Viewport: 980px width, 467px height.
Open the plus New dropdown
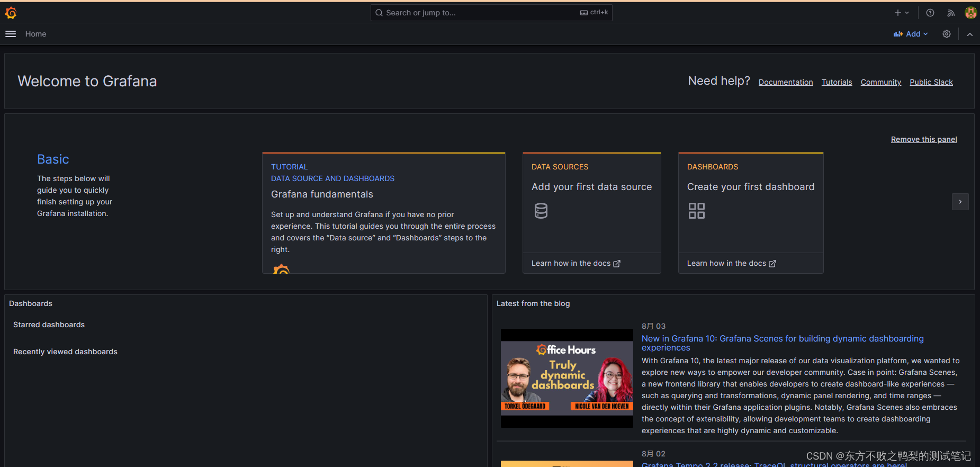point(902,13)
